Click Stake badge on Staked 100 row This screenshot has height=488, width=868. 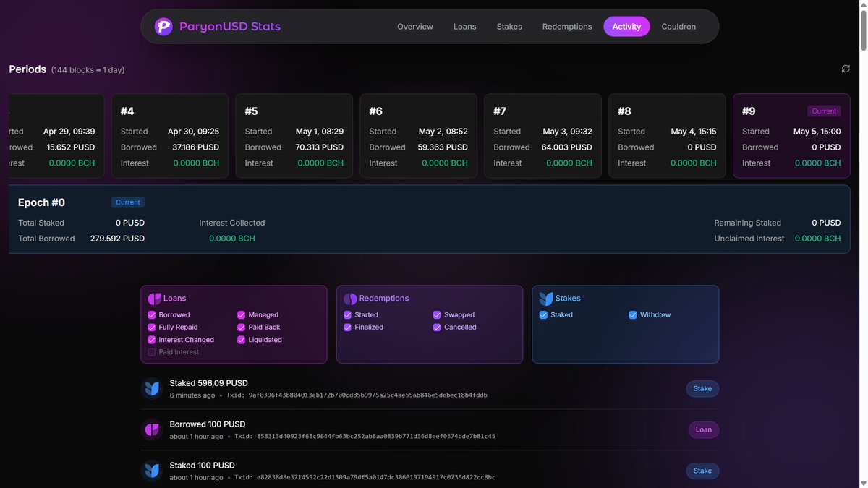tap(702, 471)
